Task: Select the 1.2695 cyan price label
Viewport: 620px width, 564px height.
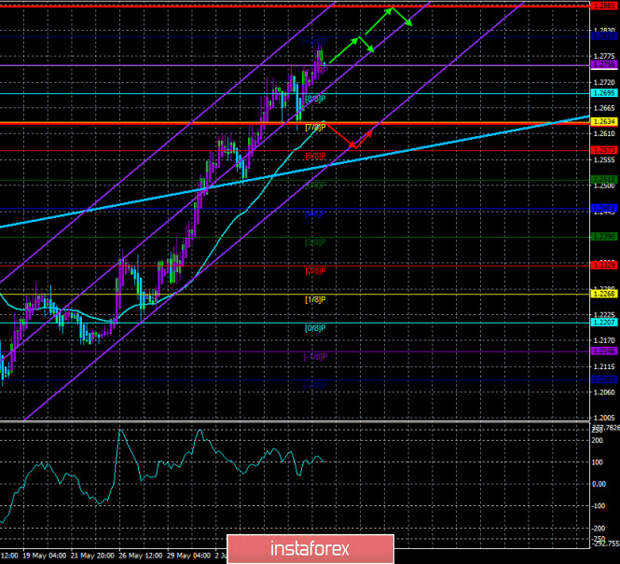Action: (603, 94)
